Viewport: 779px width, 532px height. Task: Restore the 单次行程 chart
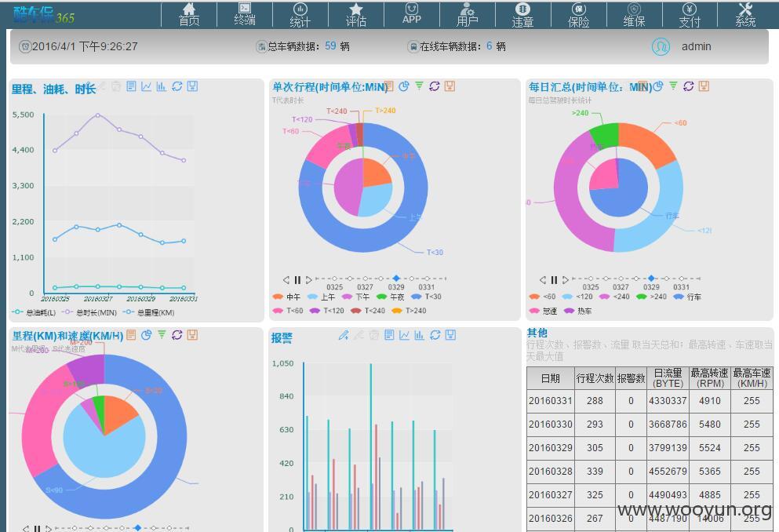(x=434, y=86)
